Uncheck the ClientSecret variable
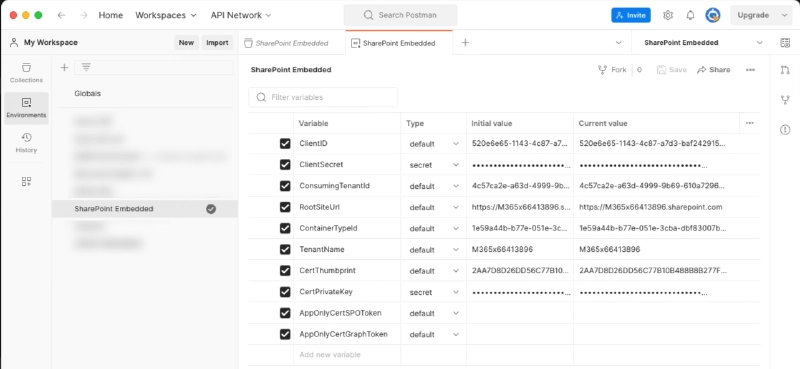This screenshot has height=369, width=800. 285,165
